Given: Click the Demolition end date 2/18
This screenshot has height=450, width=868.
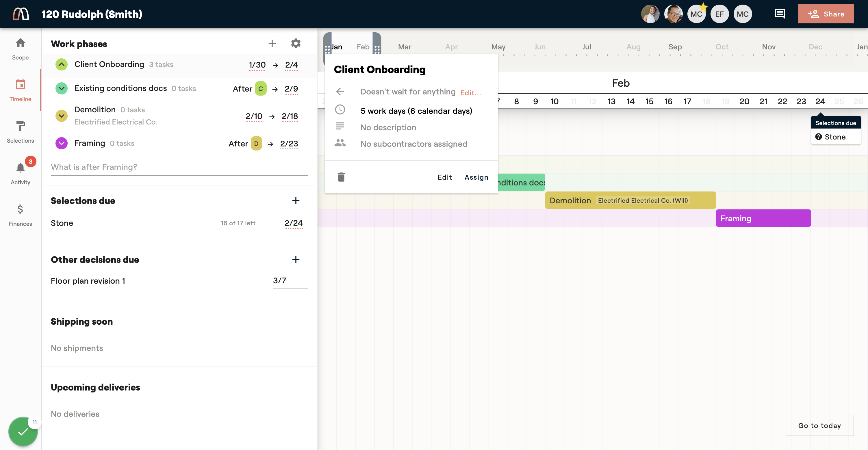Looking at the screenshot, I should pyautogui.click(x=290, y=116).
